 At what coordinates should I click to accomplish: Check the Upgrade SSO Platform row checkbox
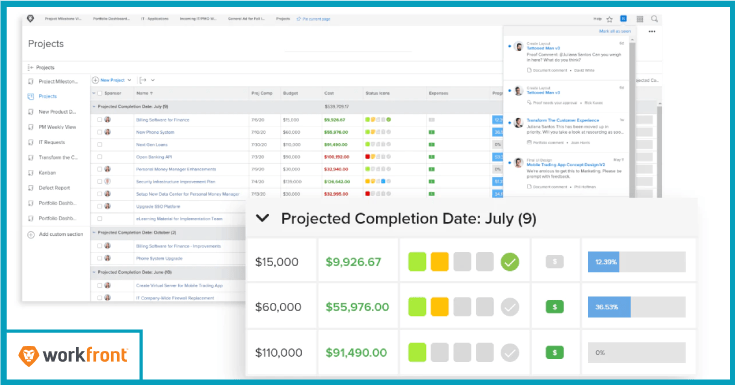(99, 206)
